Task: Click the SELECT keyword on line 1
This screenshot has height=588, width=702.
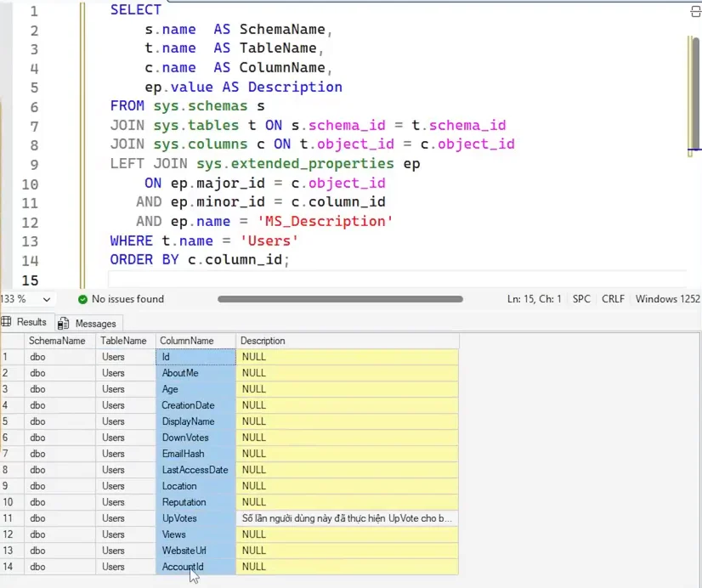Action: coord(136,10)
